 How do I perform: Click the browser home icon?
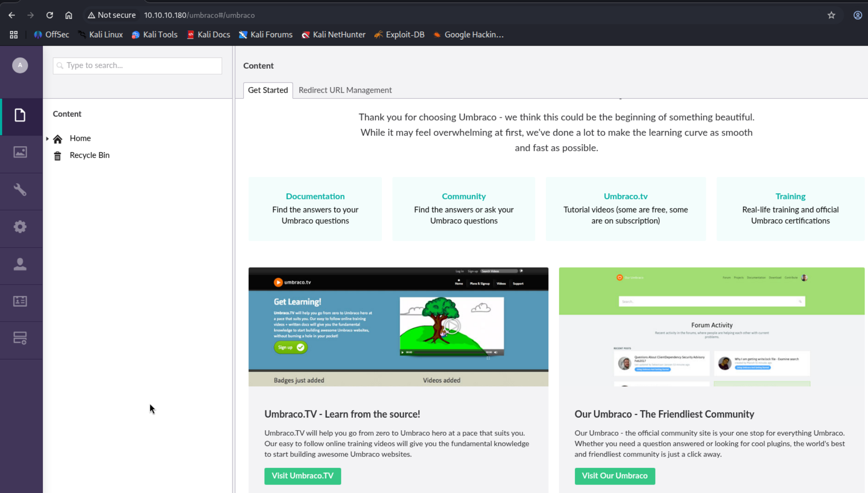pos(69,15)
